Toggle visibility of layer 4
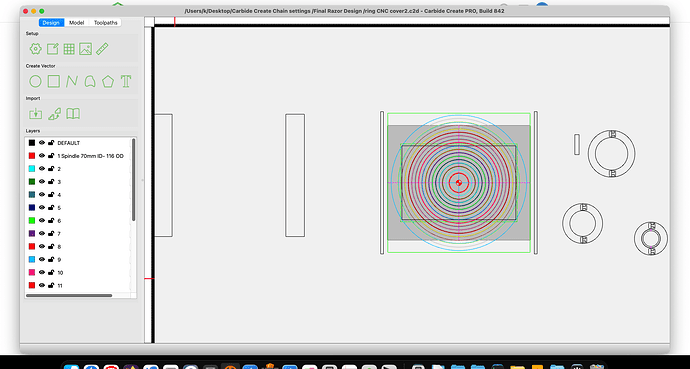The image size is (690, 369). pos(42,194)
